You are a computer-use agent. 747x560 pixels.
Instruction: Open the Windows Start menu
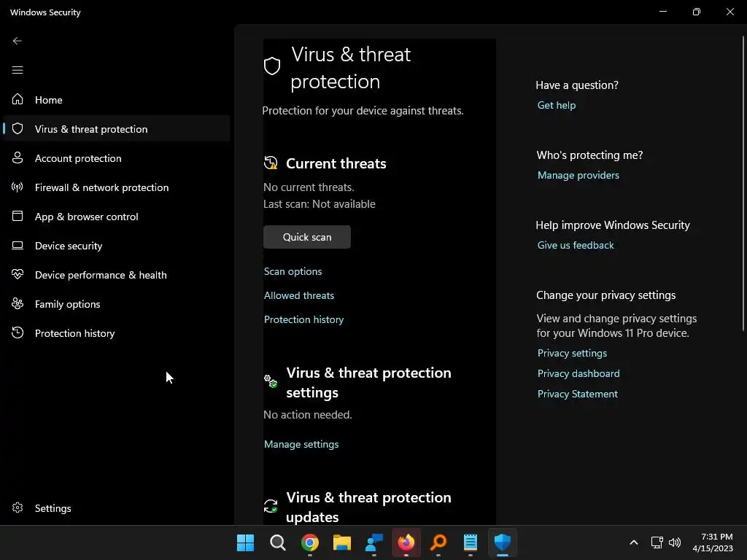coord(245,542)
